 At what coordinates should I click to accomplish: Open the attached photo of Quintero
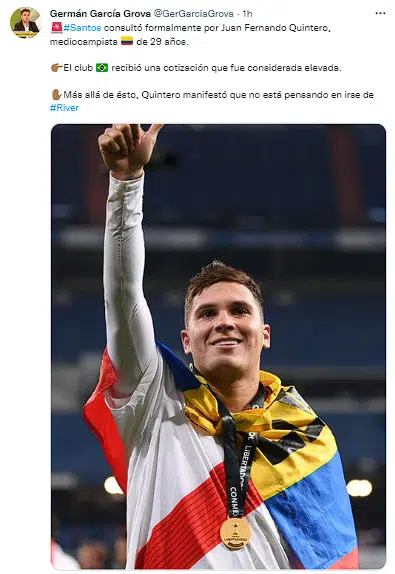218,346
